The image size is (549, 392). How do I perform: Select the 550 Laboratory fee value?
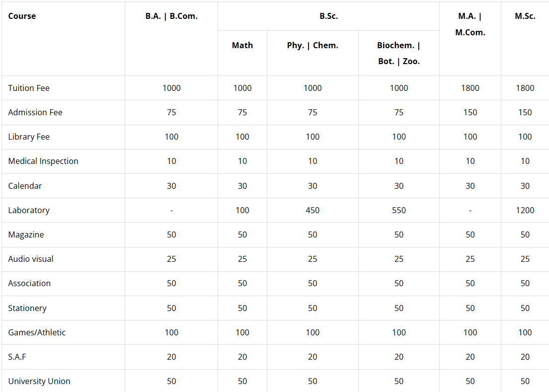(398, 210)
